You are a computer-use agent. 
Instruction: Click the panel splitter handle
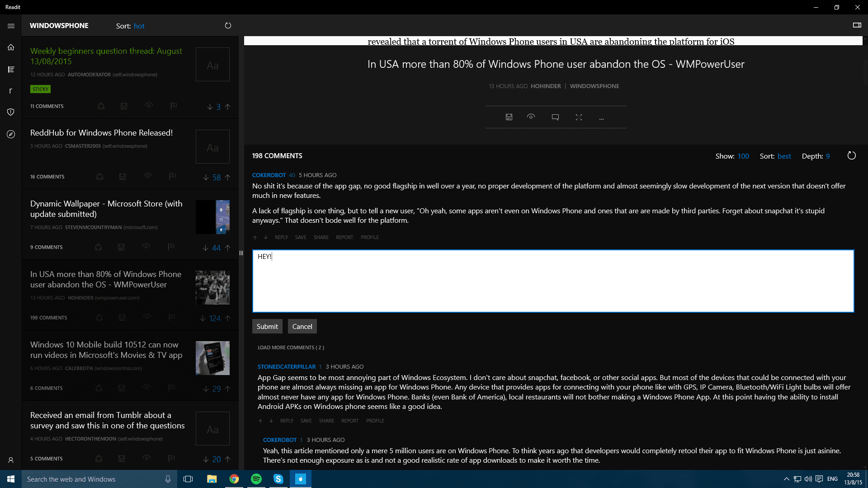pos(241,253)
